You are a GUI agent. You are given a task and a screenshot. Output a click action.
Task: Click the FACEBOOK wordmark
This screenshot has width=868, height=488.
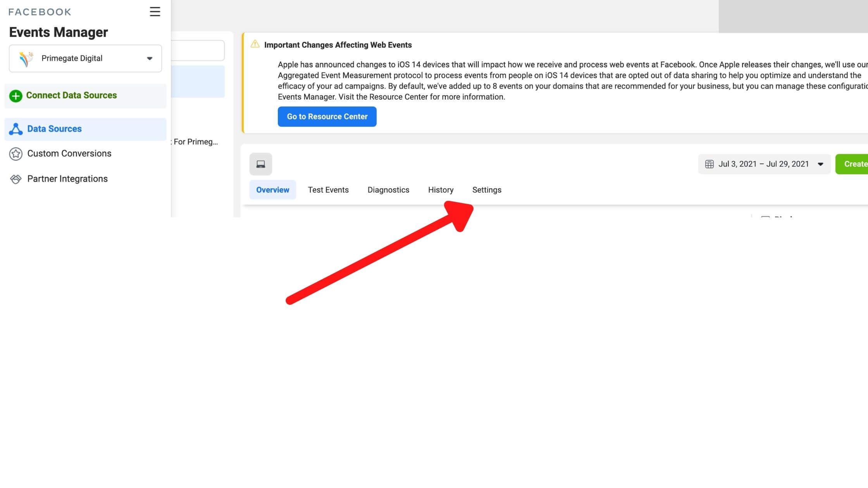tap(40, 12)
